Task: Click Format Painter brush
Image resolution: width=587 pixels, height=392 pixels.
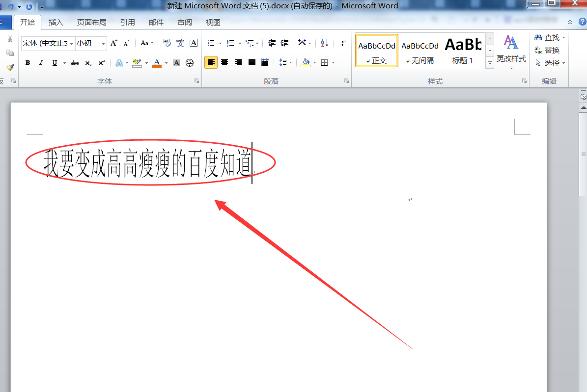Action: coord(10,67)
